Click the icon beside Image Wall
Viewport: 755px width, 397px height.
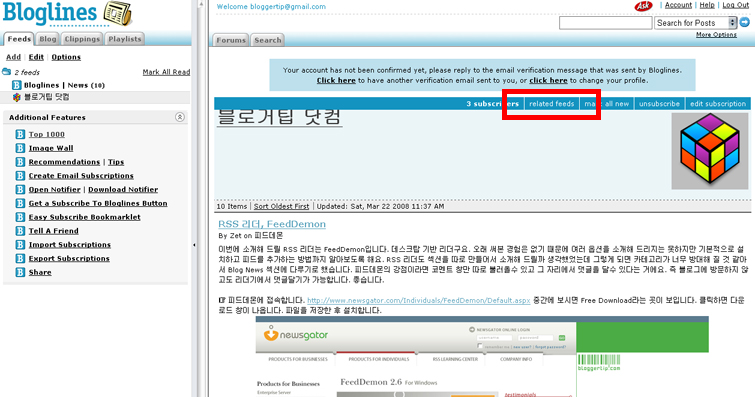20,148
